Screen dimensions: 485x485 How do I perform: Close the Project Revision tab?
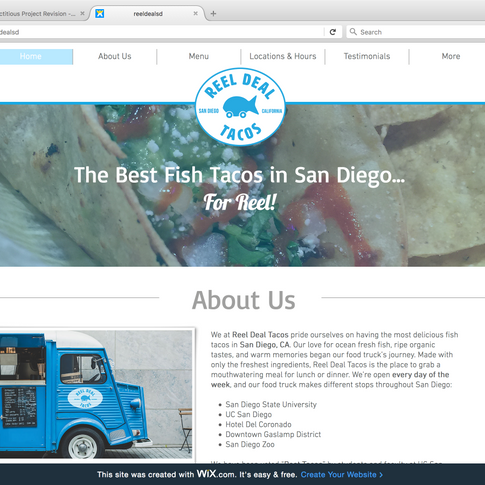pos(82,14)
